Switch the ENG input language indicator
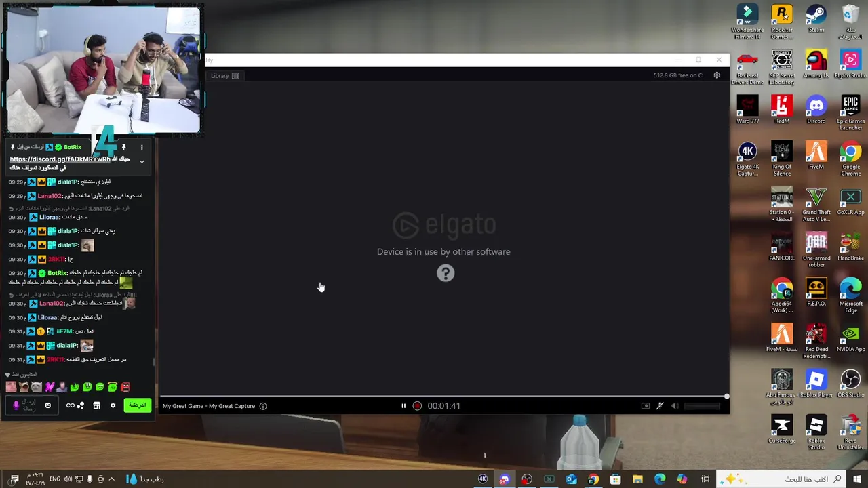The height and width of the screenshot is (488, 868). (x=54, y=479)
